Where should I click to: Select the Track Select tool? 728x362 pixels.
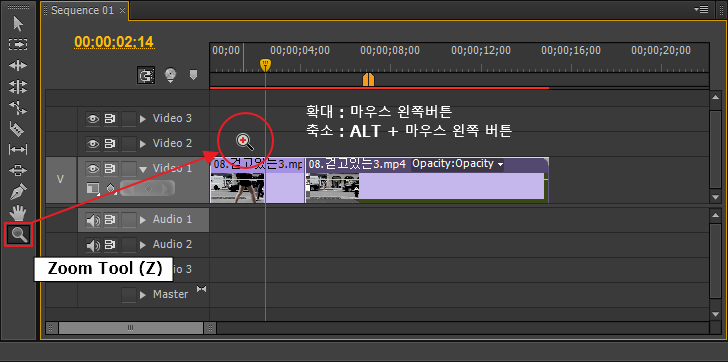18,44
